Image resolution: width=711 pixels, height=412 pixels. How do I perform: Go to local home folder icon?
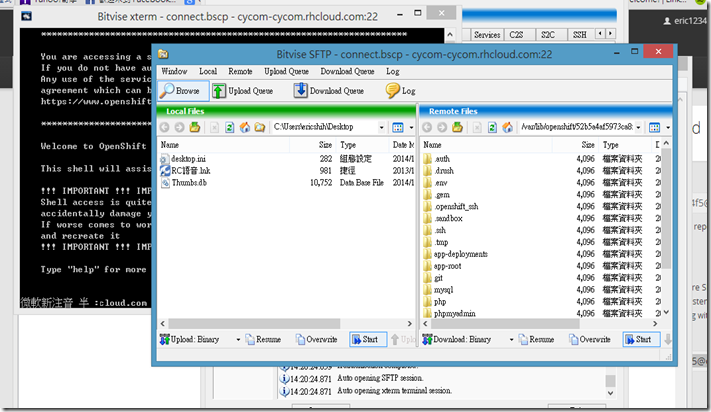(245, 127)
